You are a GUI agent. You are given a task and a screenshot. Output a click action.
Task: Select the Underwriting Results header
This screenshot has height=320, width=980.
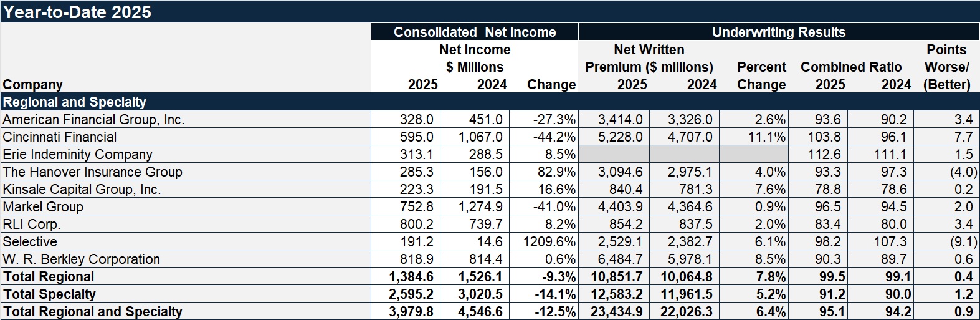click(779, 32)
